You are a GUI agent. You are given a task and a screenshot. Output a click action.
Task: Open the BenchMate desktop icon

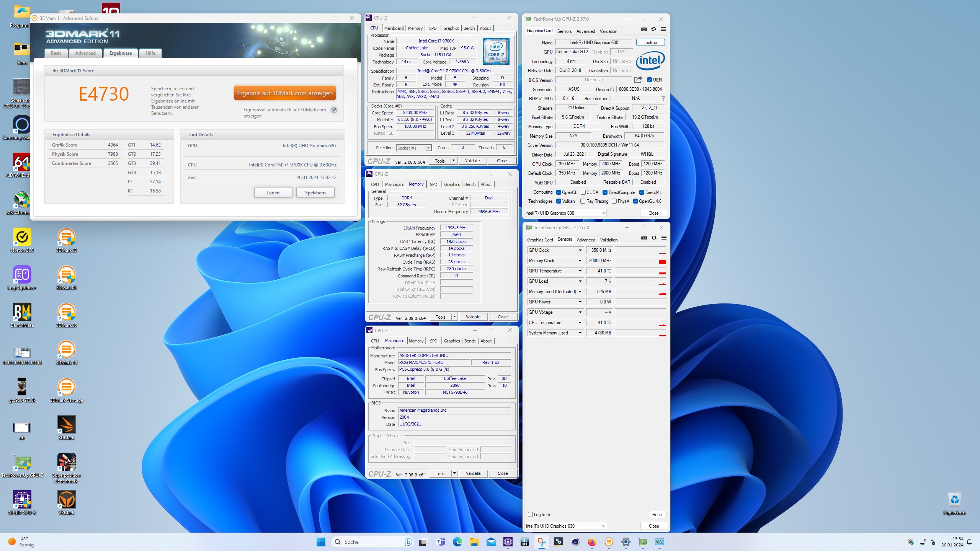[x=22, y=315]
